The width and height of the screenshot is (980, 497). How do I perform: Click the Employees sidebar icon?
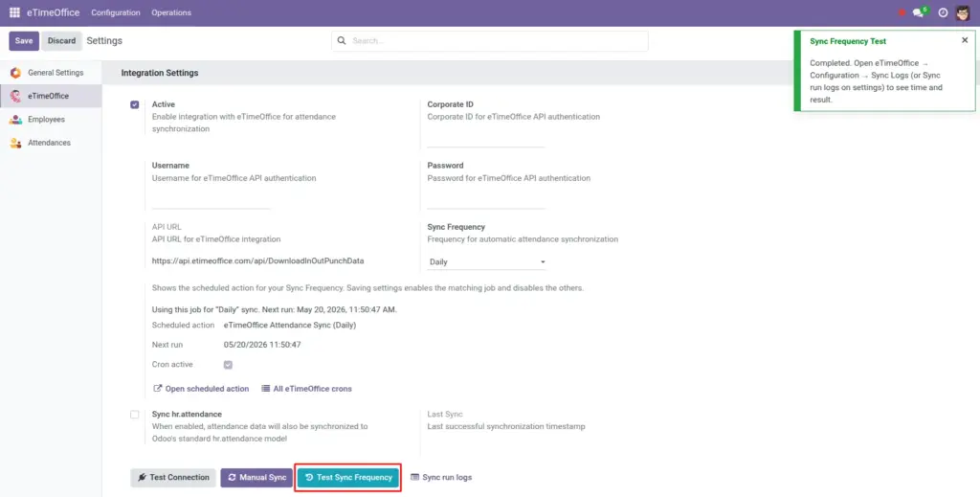coord(15,120)
